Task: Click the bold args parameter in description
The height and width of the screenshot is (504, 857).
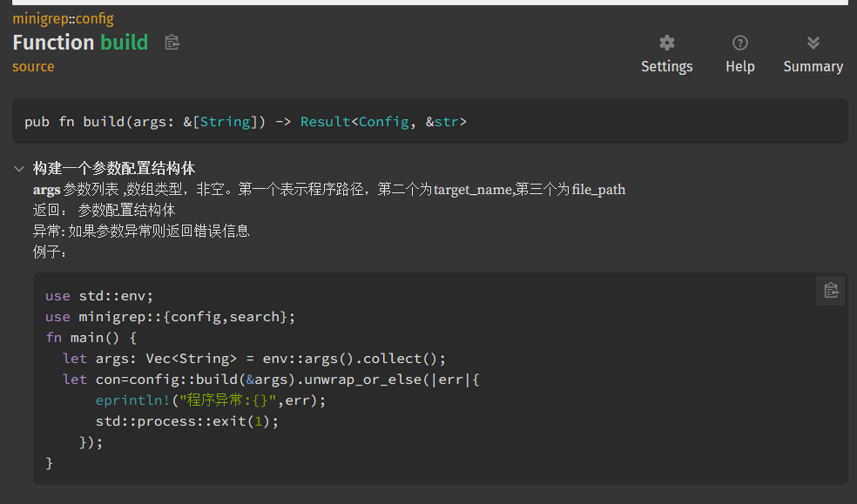Action: point(47,190)
